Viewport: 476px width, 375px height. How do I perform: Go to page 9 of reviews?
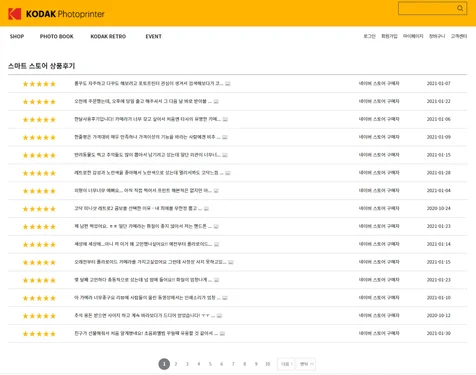coord(256,364)
